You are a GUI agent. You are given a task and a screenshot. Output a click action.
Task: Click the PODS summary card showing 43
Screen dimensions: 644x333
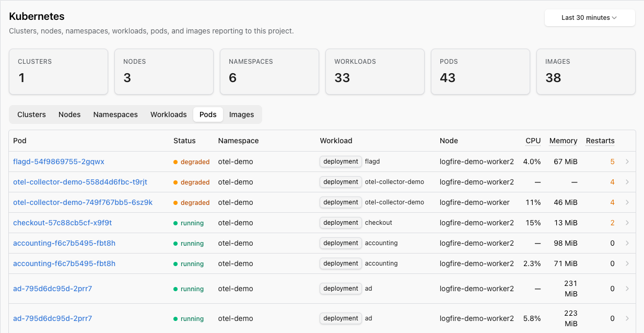(x=481, y=72)
